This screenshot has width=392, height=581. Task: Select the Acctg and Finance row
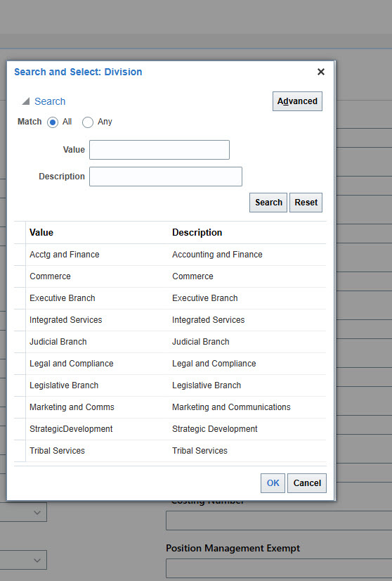coord(170,255)
